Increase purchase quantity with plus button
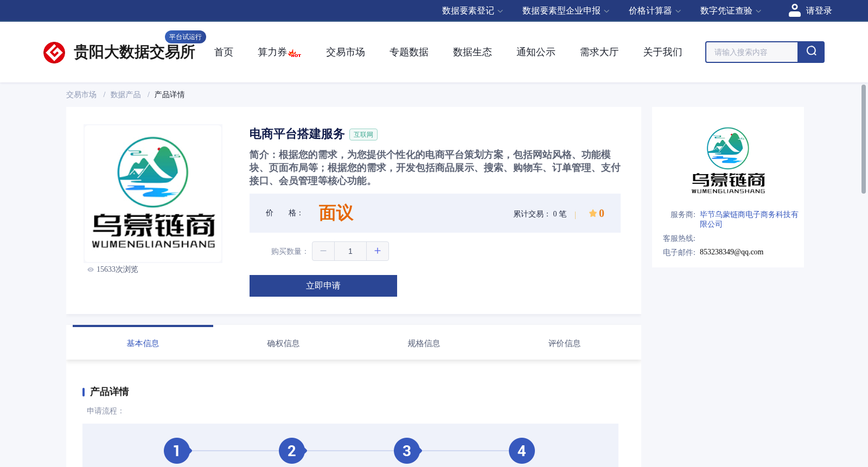The image size is (868, 467). 378,251
